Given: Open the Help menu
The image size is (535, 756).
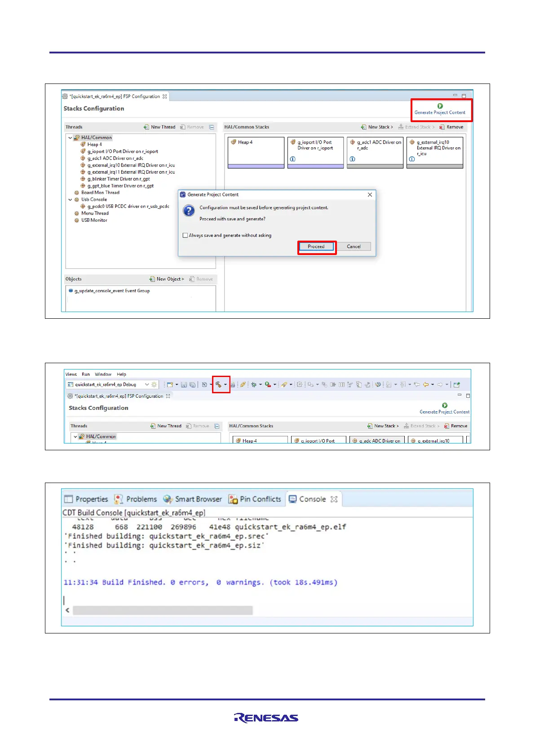Looking at the screenshot, I should coord(122,374).
